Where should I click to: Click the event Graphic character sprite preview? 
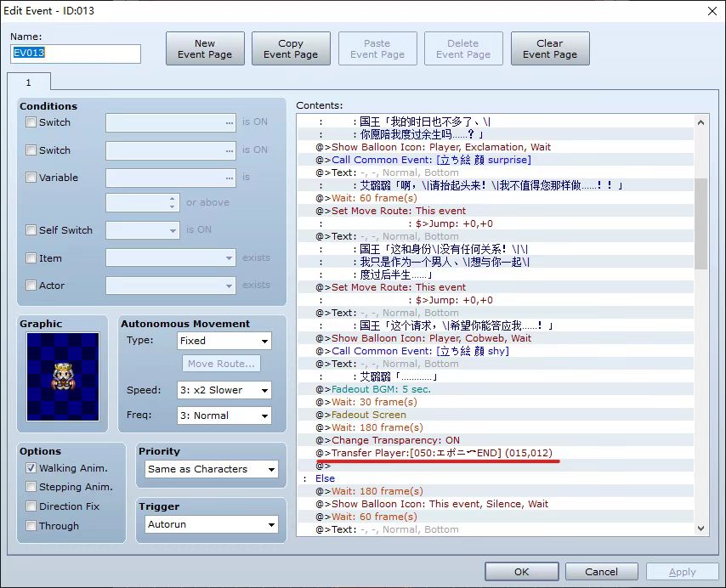click(63, 376)
